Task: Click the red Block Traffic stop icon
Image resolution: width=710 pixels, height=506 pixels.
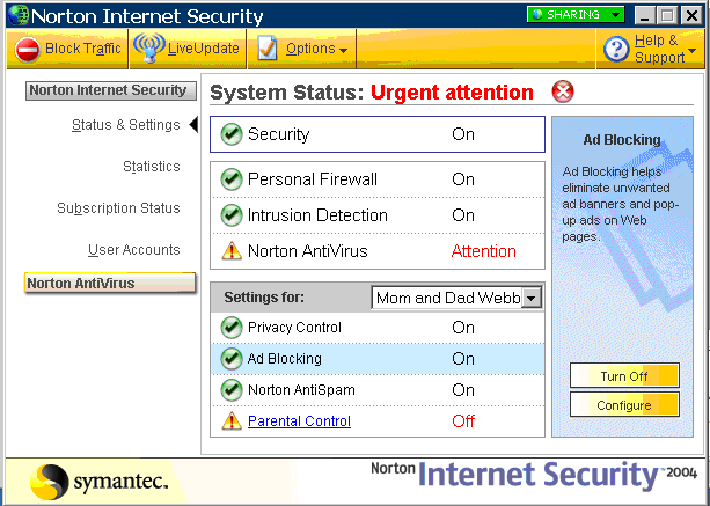Action: [x=27, y=49]
